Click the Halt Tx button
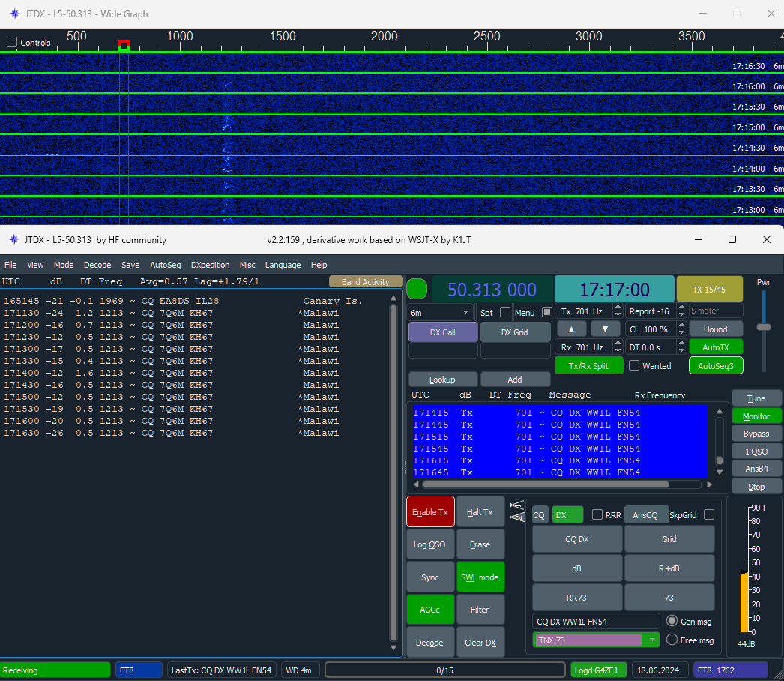This screenshot has width=784, height=681. pyautogui.click(x=480, y=512)
